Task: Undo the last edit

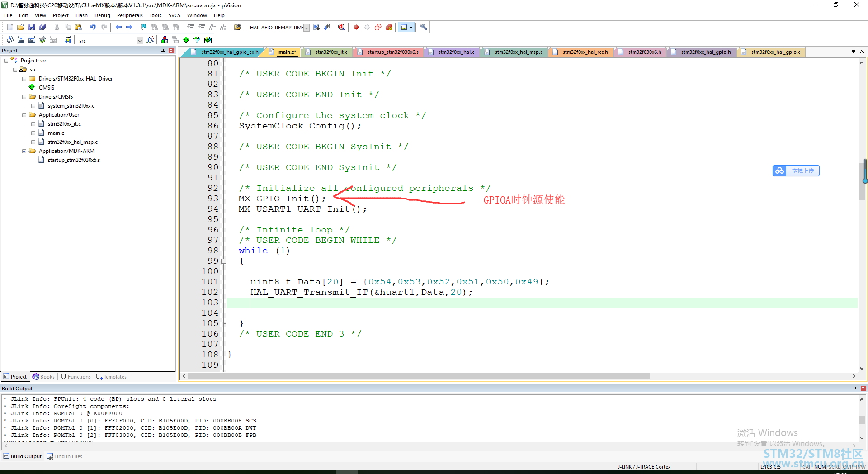Action: coord(93,27)
